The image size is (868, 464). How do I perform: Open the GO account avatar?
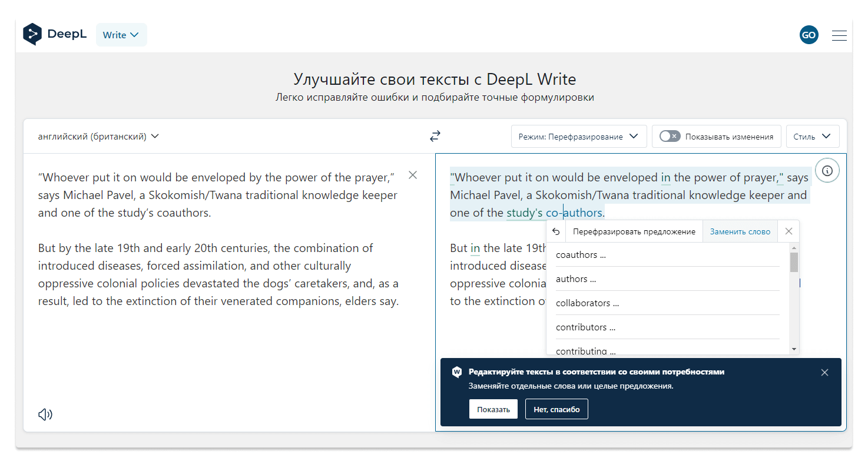(809, 35)
